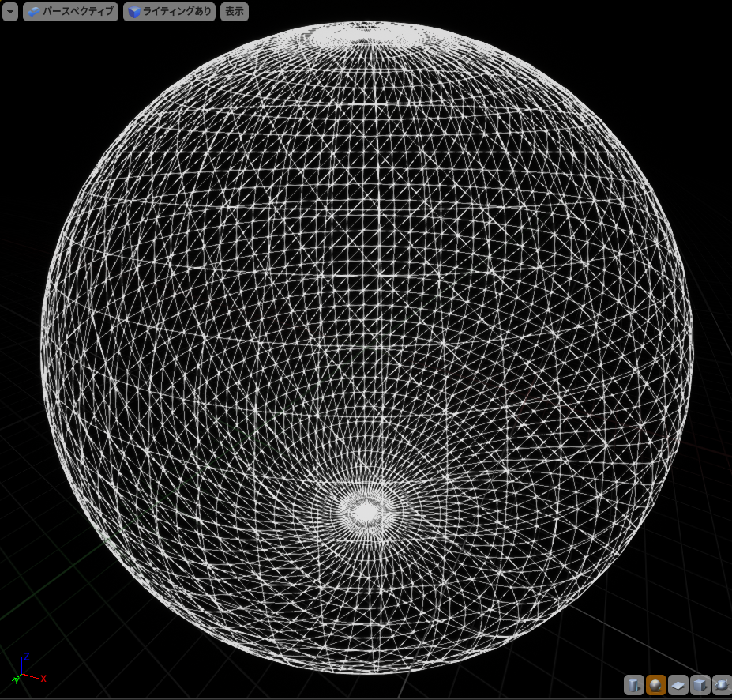Open the 表示 show menu
The image size is (732, 700).
click(235, 12)
